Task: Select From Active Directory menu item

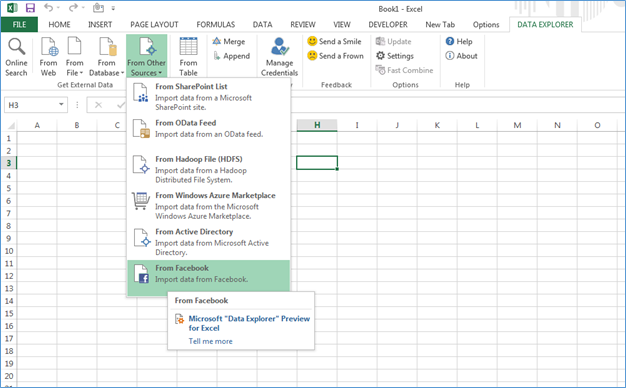Action: tap(208, 242)
